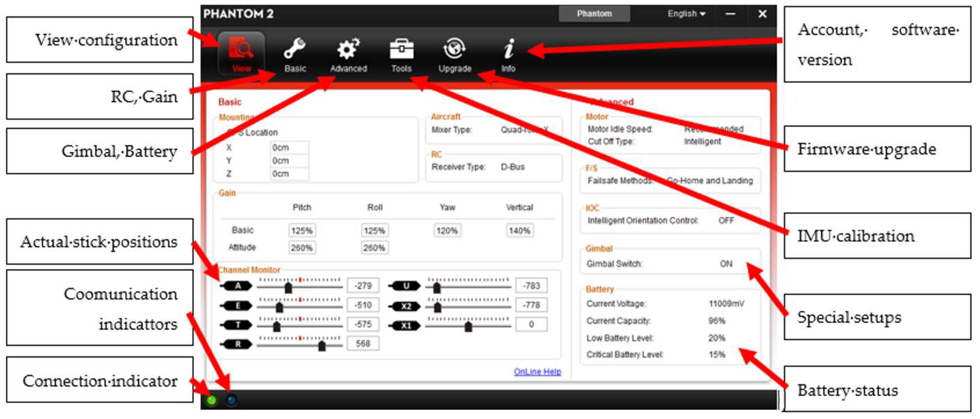Click the Phantom mode button
This screenshot has width=980, height=419.
coord(594,14)
